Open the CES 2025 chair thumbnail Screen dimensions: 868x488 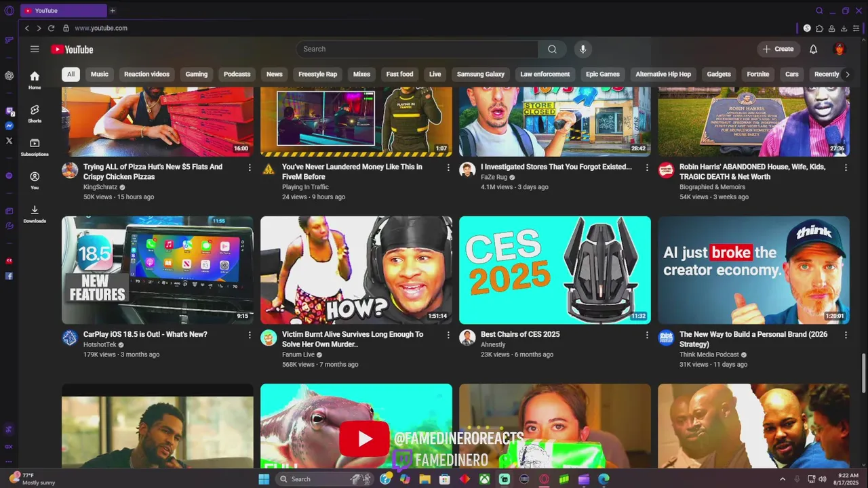pyautogui.click(x=555, y=270)
